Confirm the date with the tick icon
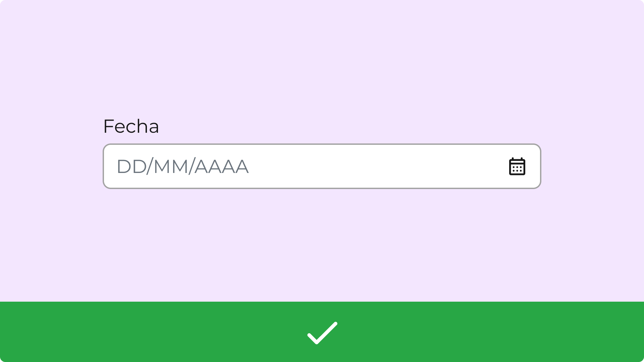The height and width of the screenshot is (362, 644). point(322,333)
